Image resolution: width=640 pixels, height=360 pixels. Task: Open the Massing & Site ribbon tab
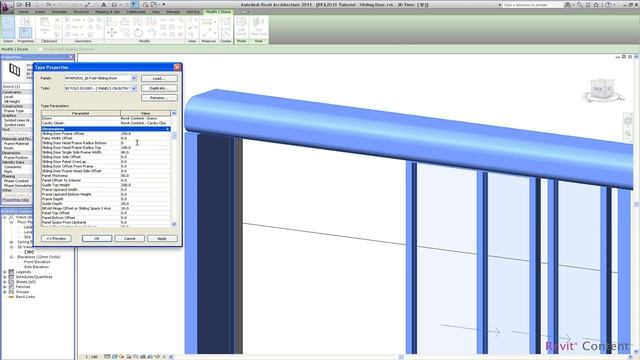click(108, 12)
